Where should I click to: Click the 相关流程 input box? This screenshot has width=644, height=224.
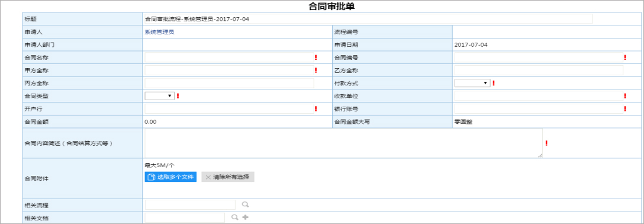coord(190,204)
